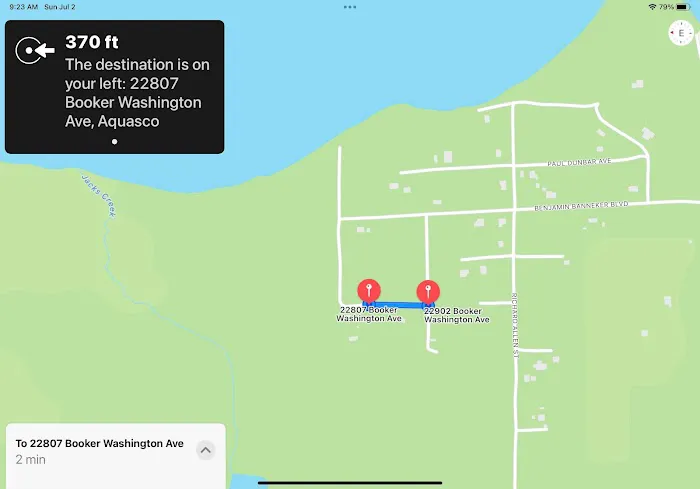Tap the battery indicator at 79%
The height and width of the screenshot is (489, 700).
(x=684, y=6)
